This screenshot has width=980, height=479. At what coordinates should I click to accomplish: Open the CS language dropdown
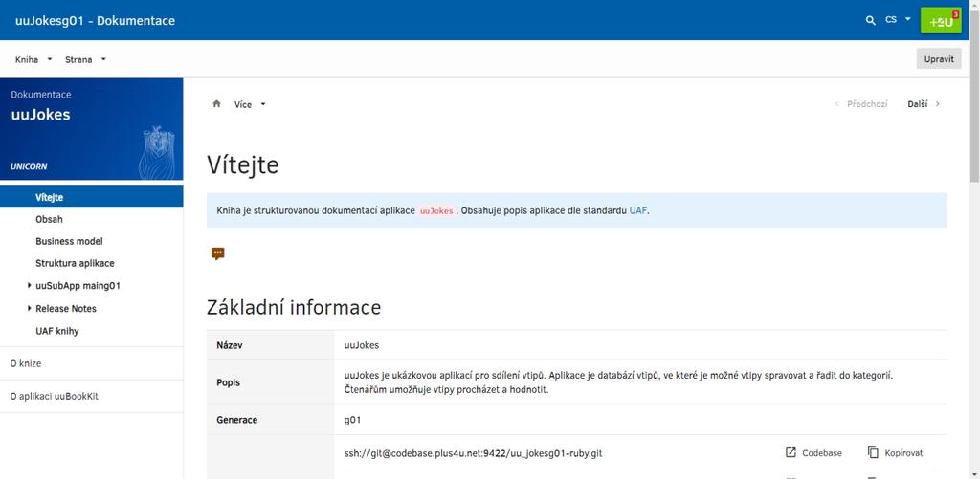(898, 20)
